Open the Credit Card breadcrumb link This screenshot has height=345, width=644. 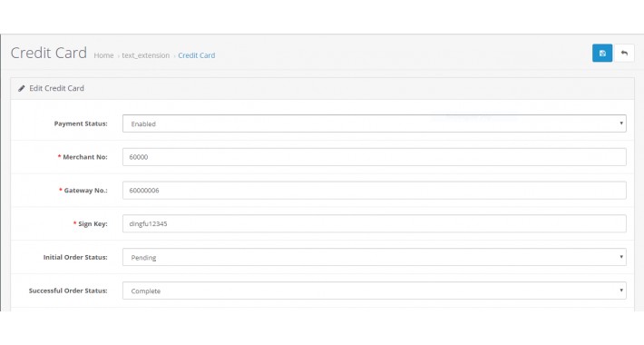(196, 55)
